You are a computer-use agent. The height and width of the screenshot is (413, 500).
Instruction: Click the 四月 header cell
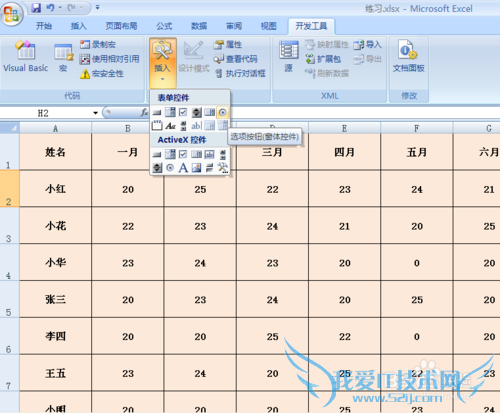coord(344,152)
